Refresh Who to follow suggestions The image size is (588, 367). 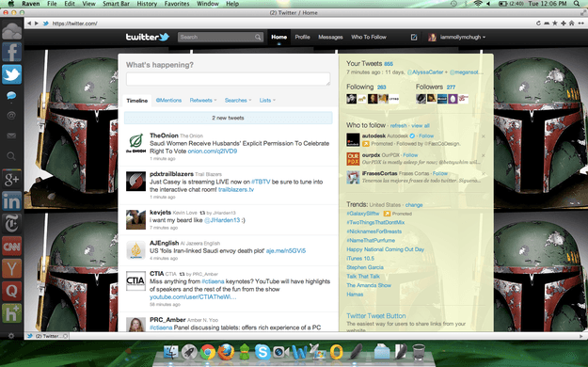(x=398, y=126)
